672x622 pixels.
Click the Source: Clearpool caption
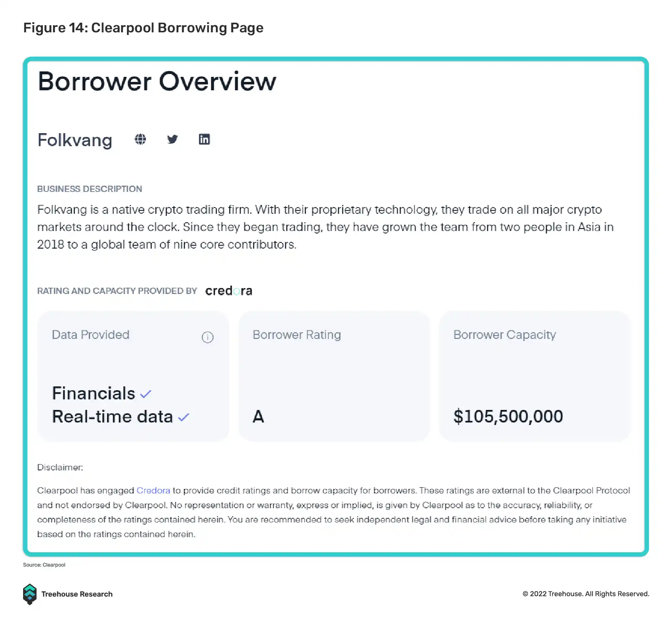[44, 565]
